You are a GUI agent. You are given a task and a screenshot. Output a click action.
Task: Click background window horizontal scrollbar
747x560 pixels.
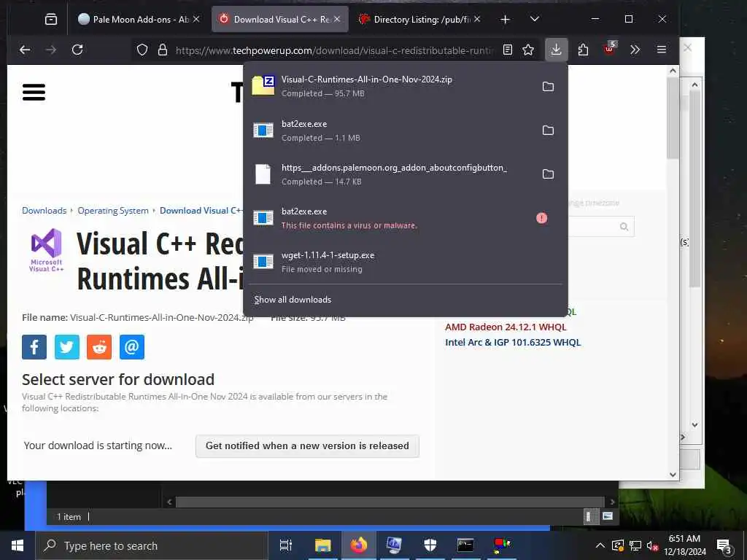click(390, 502)
